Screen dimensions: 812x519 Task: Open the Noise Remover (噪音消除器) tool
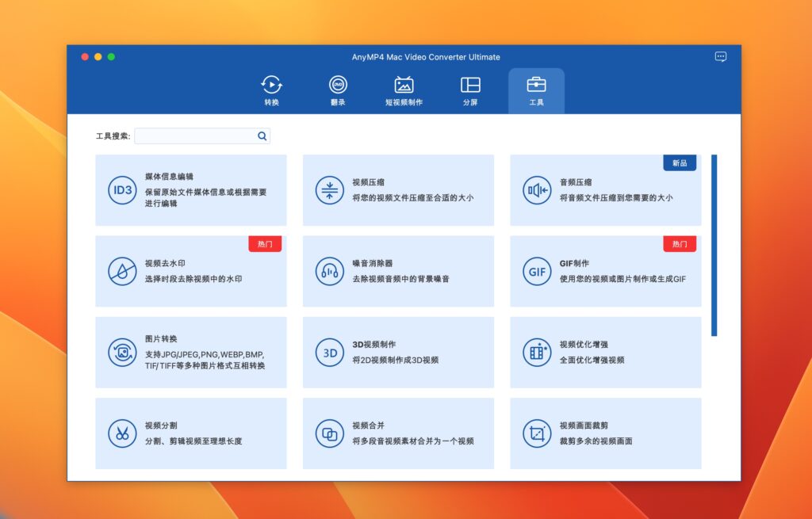click(x=398, y=271)
